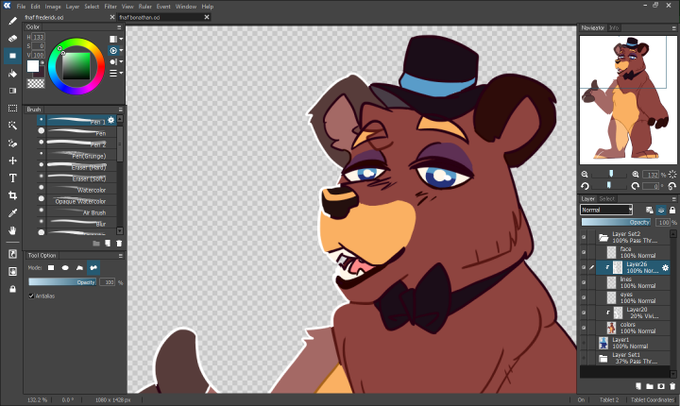680x406 pixels.
Task: Select the Bucket fill tool
Action: pyautogui.click(x=13, y=73)
